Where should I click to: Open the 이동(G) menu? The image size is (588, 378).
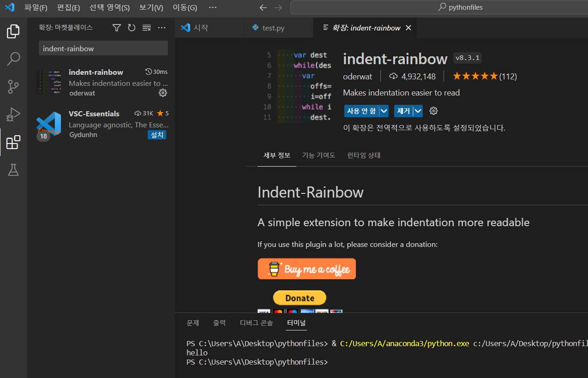(185, 7)
